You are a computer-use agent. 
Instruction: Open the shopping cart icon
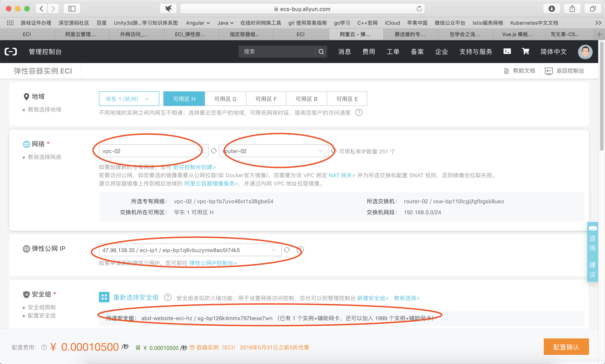pyautogui.click(x=525, y=51)
